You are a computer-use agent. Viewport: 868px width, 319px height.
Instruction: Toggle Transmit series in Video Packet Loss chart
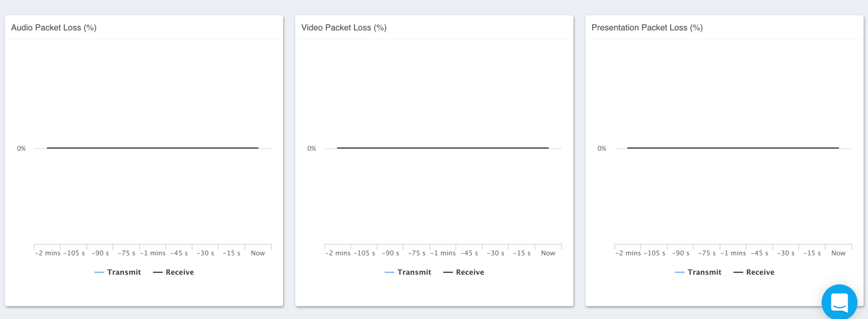408,272
